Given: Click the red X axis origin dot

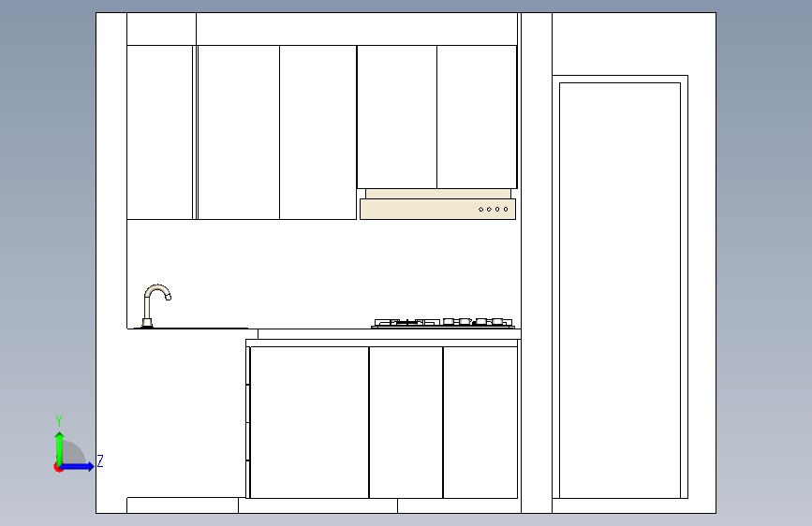Looking at the screenshot, I should [x=58, y=467].
